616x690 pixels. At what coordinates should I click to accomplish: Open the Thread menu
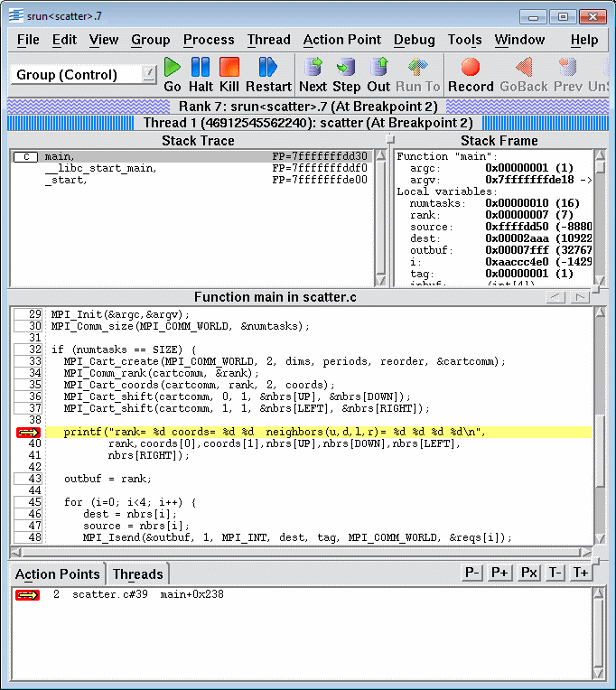pyautogui.click(x=268, y=40)
